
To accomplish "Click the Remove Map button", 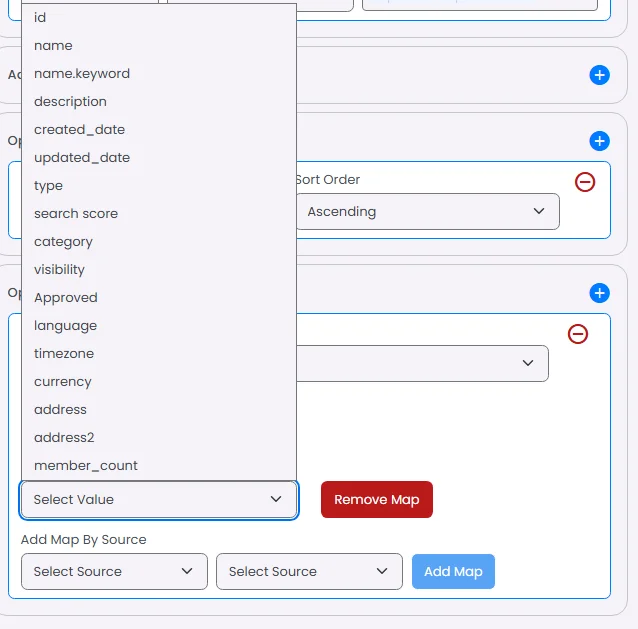I will 377,500.
